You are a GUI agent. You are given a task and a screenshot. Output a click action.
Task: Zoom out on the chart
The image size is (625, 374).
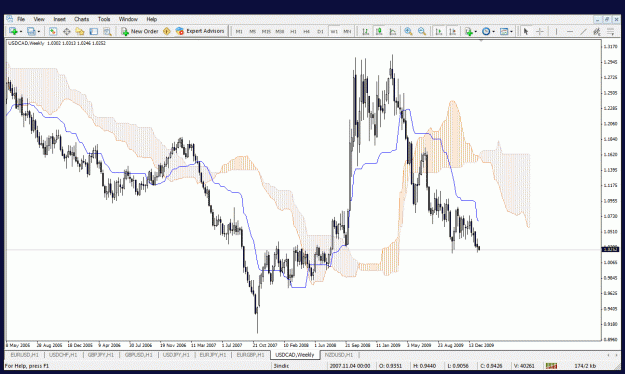pyautogui.click(x=422, y=31)
